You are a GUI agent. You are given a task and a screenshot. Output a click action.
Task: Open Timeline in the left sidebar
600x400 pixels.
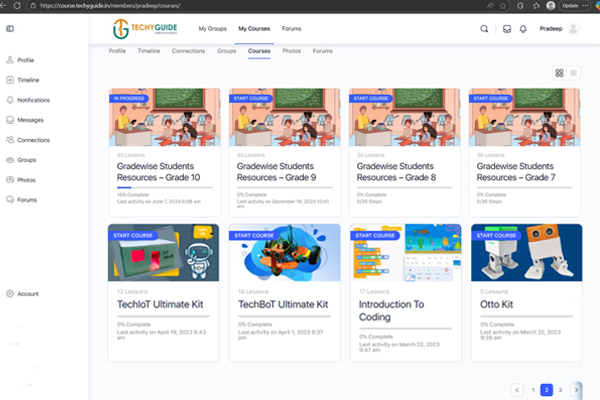point(23,80)
